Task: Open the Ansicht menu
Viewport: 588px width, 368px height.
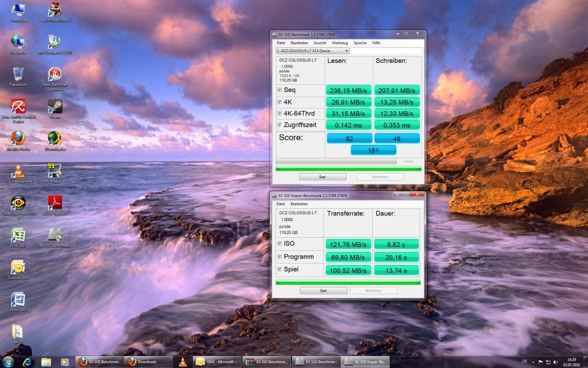Action: [x=320, y=43]
